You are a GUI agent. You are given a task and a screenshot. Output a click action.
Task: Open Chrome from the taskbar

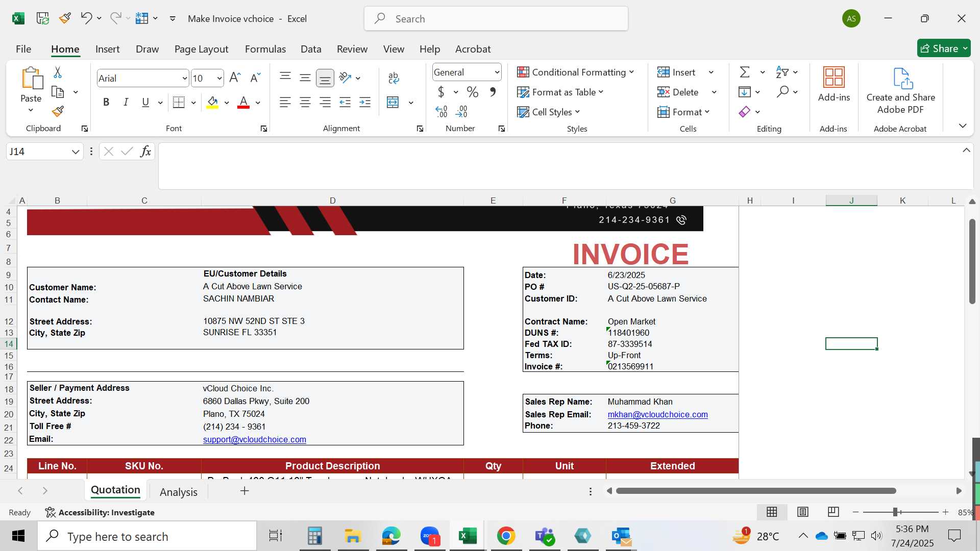506,536
